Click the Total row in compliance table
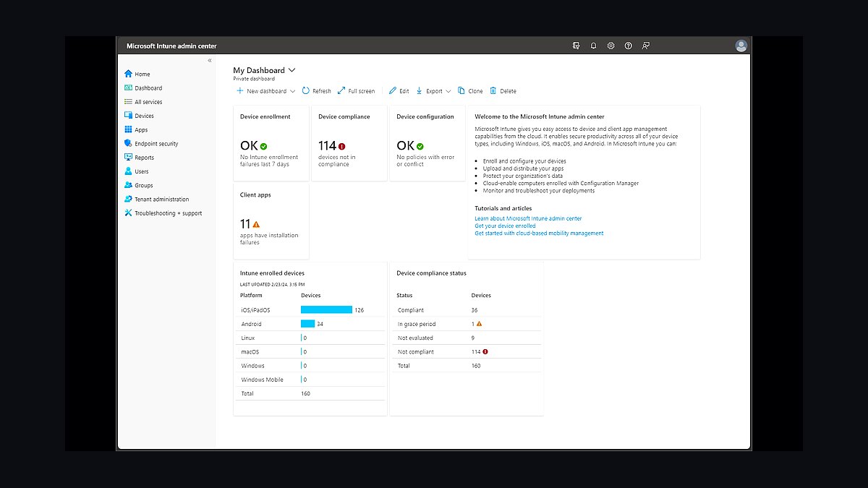868x488 pixels. 468,366
